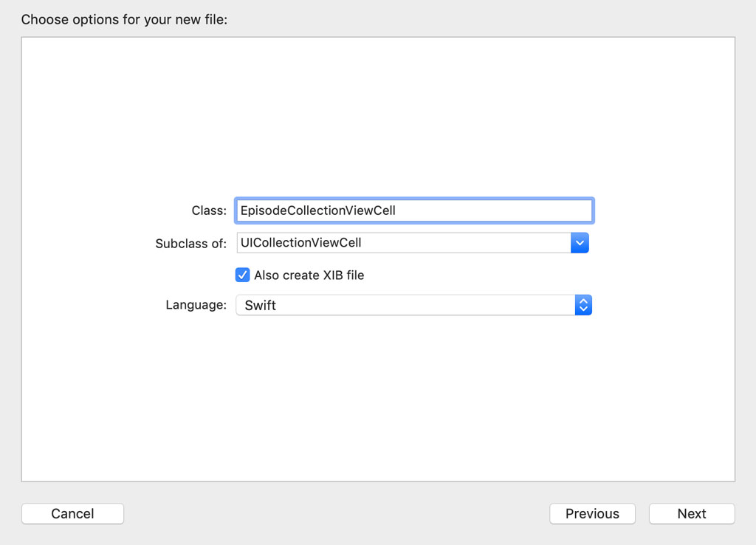Click the blue dropdown arrow beside UICollectionViewCell
The image size is (756, 545).
click(x=580, y=242)
